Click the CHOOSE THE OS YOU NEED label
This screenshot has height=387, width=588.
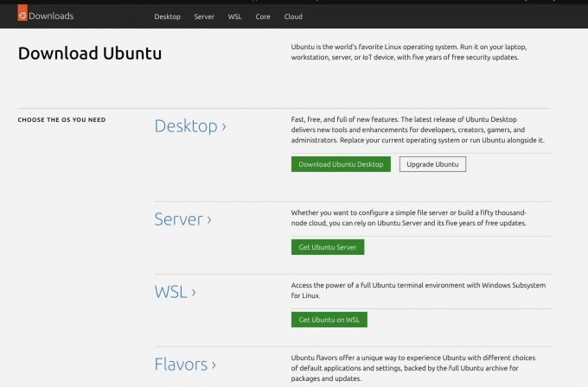click(x=61, y=119)
